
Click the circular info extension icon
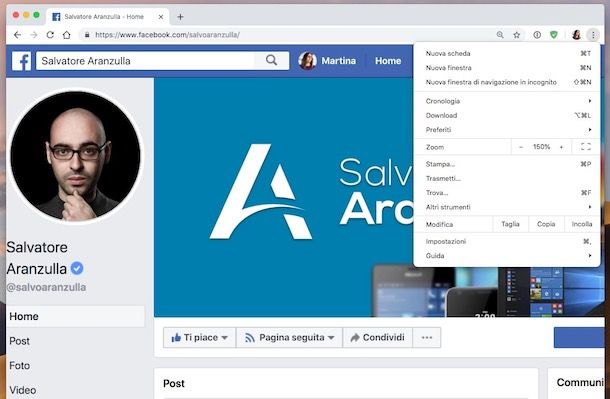pyautogui.click(x=537, y=35)
